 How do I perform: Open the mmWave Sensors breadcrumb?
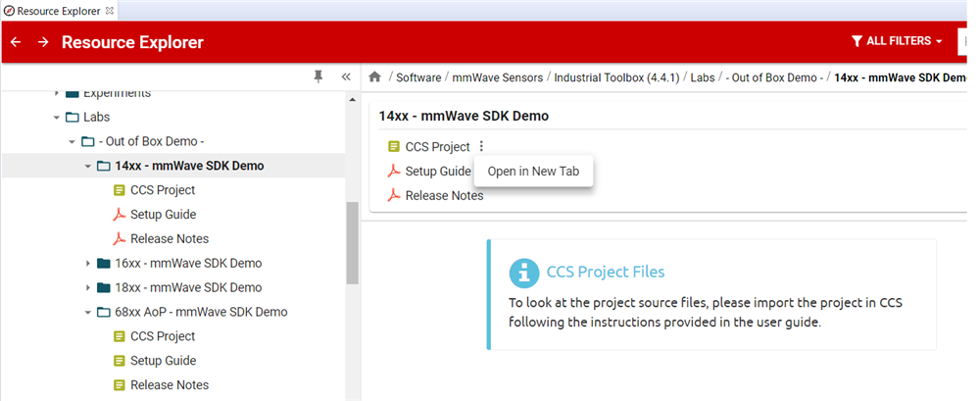click(x=498, y=77)
